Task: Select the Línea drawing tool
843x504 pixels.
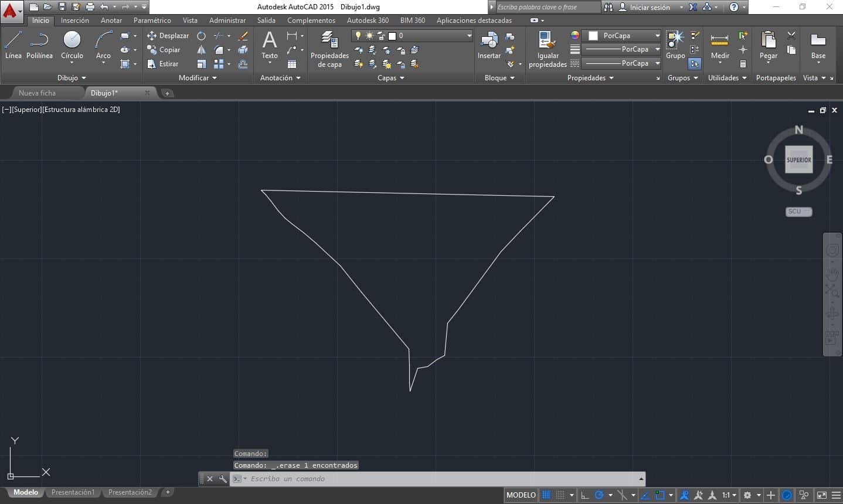Action: (x=13, y=45)
